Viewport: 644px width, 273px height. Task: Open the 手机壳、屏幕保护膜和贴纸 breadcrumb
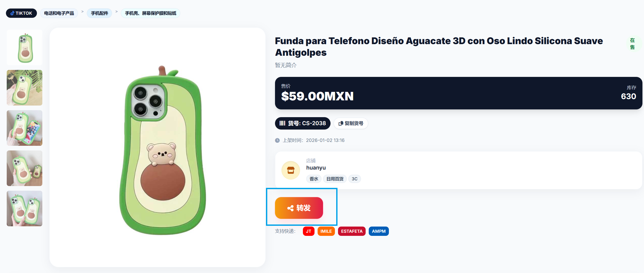(151, 13)
